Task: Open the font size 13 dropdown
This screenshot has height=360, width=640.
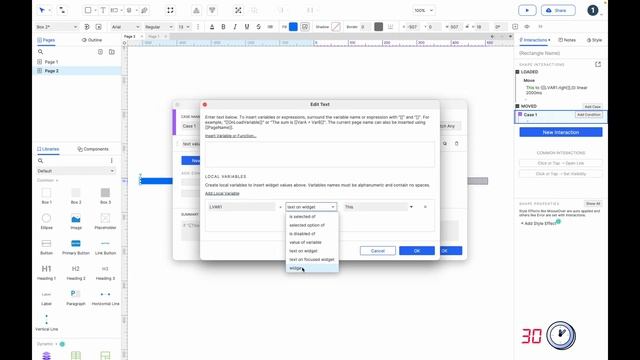Action: tap(184, 27)
